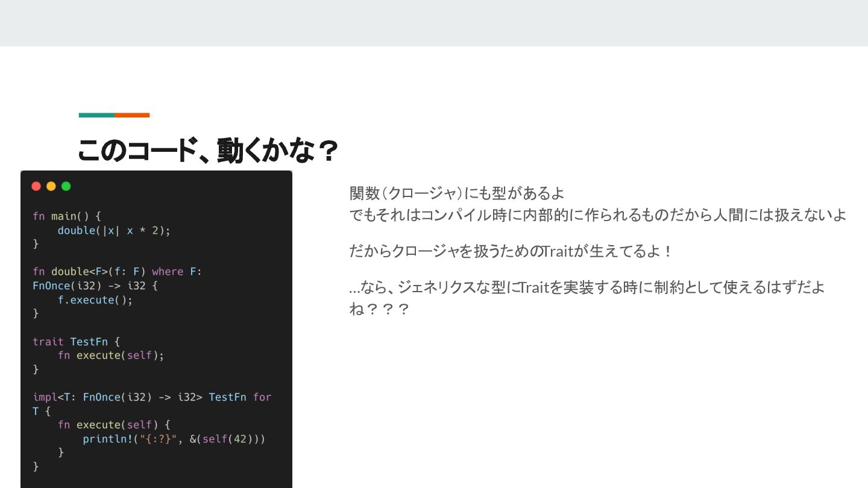
Task: Click the gray header banner at the top
Action: (434, 23)
